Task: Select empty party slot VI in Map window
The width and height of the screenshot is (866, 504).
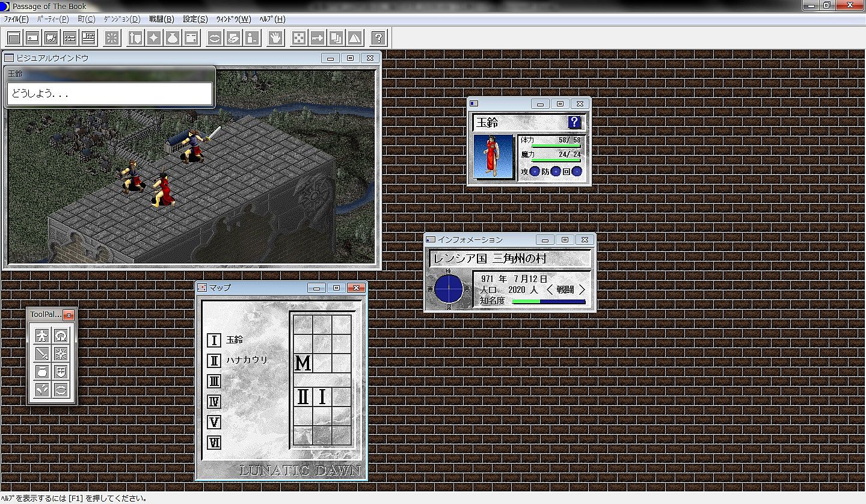Action: [x=214, y=442]
